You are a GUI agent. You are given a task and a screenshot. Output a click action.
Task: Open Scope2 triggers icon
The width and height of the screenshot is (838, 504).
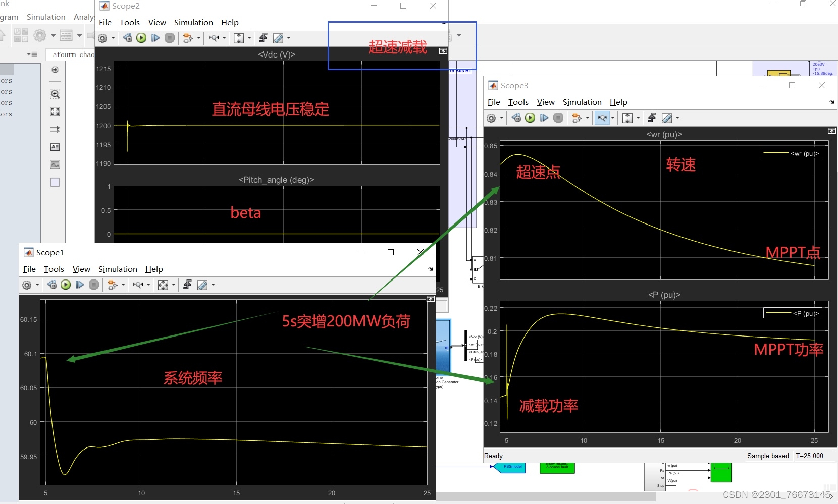[263, 38]
